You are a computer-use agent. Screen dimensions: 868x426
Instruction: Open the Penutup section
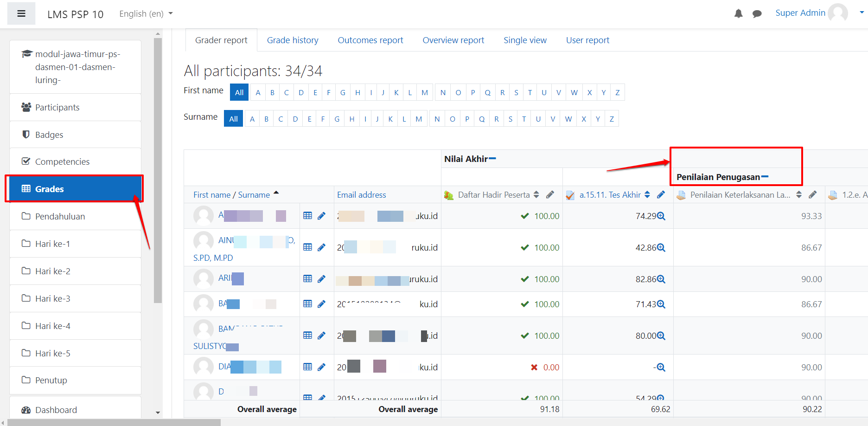click(x=76, y=380)
